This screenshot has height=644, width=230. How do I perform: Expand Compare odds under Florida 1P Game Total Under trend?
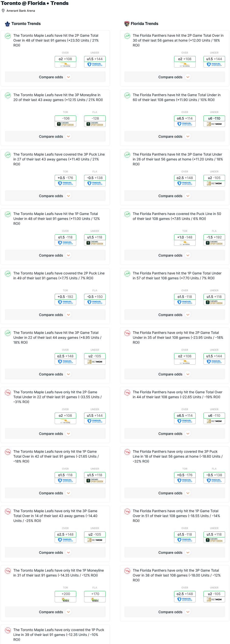(174, 315)
